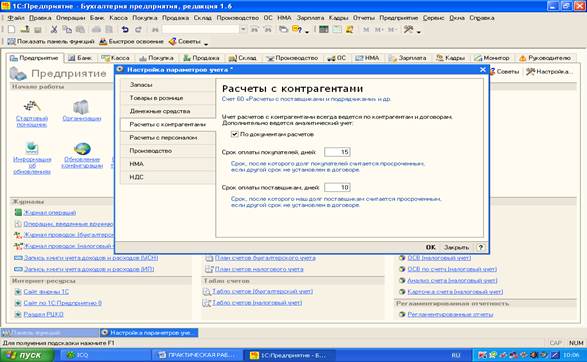Click the Redo arrow toolbar icon
This screenshot has width=587, height=362.
tap(138, 29)
